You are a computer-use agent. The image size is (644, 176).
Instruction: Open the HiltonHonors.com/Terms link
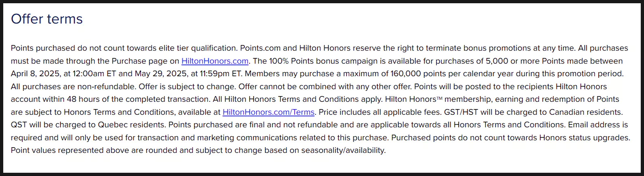pos(268,112)
